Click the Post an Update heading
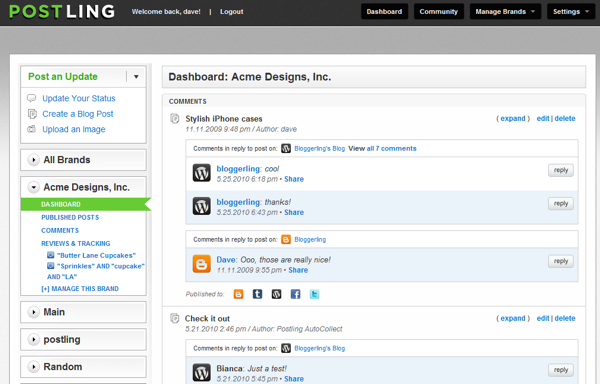Screen dimensions: 600x384 (63, 76)
